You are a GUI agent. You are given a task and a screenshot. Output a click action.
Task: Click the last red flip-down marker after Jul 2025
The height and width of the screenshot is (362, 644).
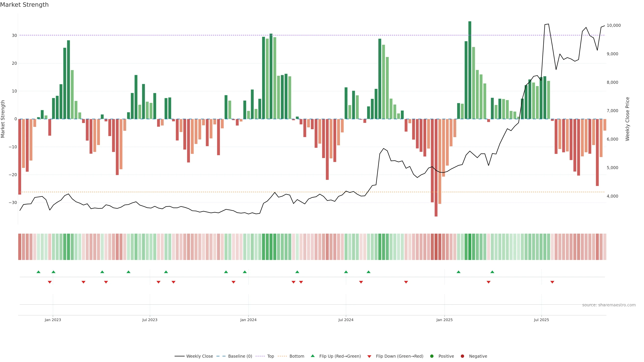tap(552, 282)
